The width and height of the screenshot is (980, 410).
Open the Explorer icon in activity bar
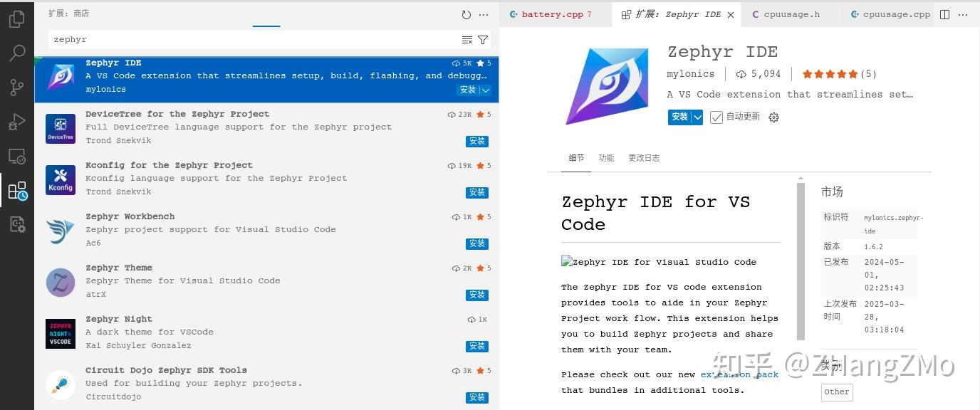(x=17, y=20)
